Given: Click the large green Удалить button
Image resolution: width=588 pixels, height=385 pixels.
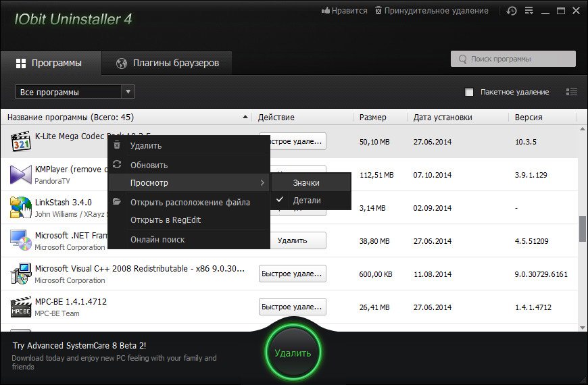Looking at the screenshot, I should [x=293, y=353].
